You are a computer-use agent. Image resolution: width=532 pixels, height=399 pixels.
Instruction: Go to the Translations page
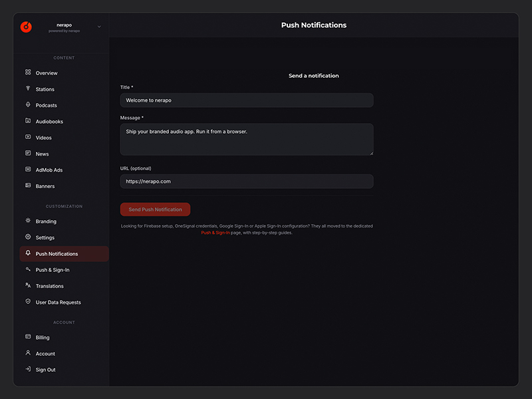pyautogui.click(x=64, y=286)
